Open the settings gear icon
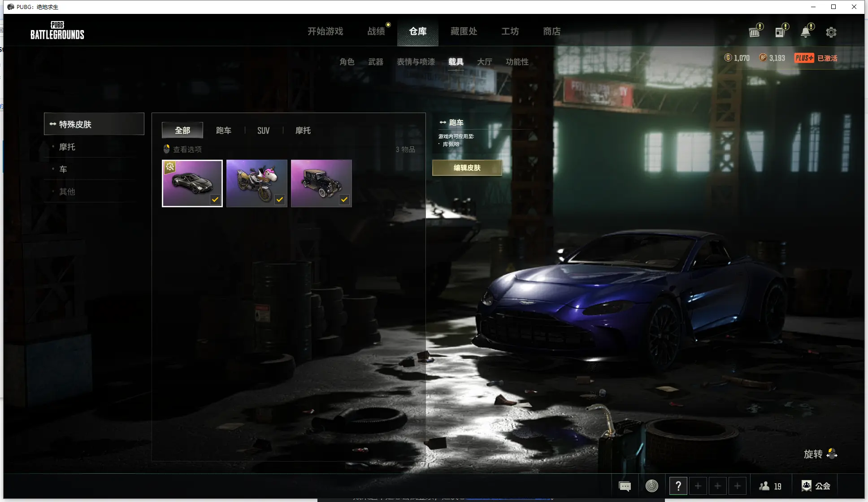 831,32
